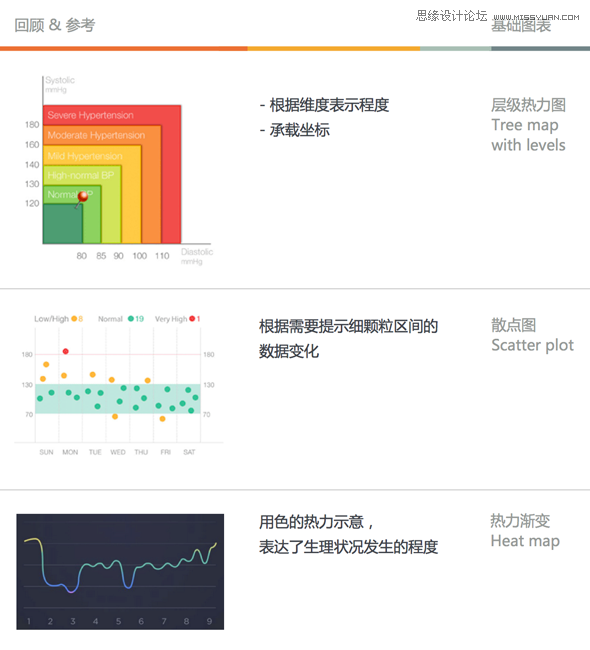Select the Mild Hypertension yellow zone label
590x650 pixels.
click(85, 156)
